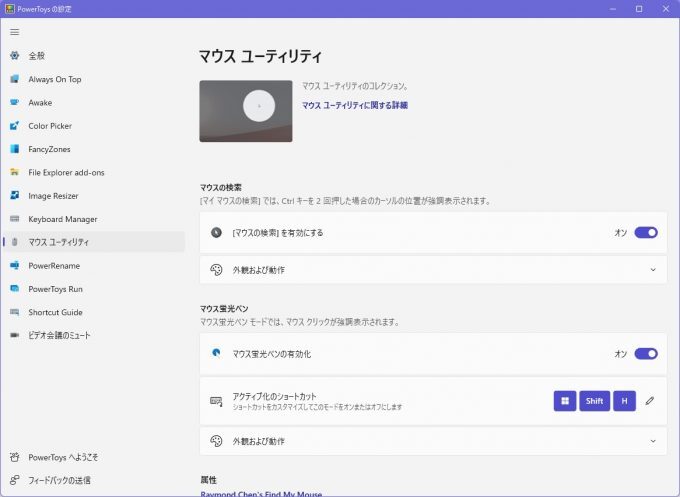Viewport: 680px width, 497px height.
Task: Click palette icon under マウス蛍光ペン section
Action: click(216, 441)
